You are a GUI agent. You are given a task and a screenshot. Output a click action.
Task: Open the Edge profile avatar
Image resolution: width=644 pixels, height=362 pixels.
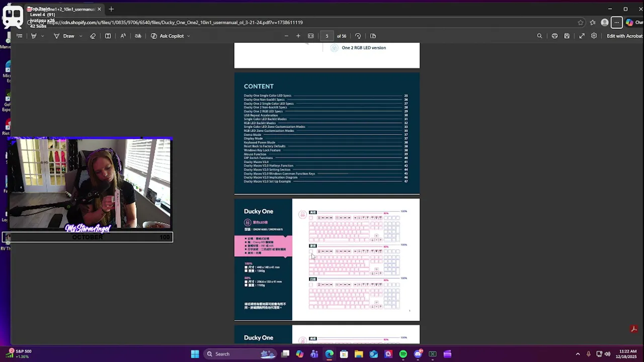[605, 22]
